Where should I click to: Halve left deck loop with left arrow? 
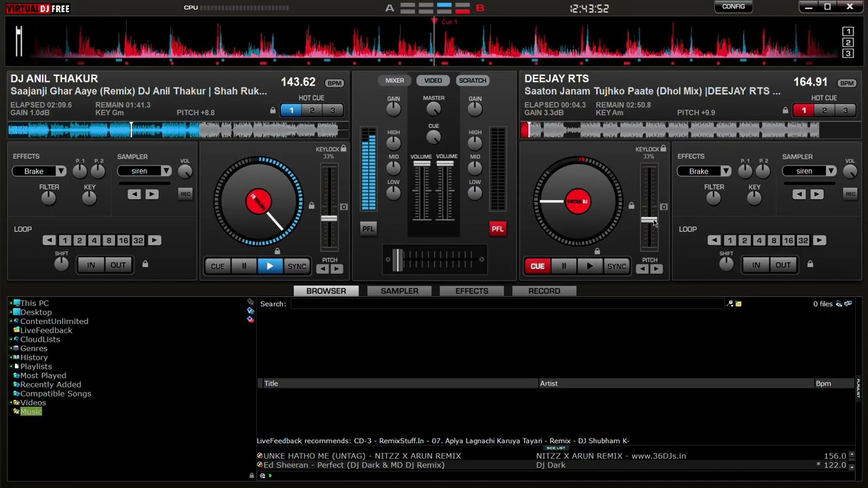49,241
